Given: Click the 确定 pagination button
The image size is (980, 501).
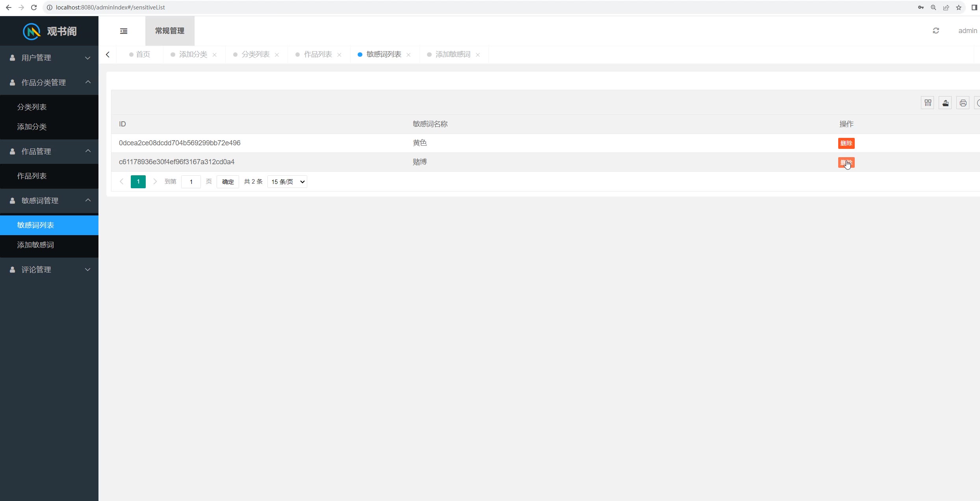Looking at the screenshot, I should (228, 182).
